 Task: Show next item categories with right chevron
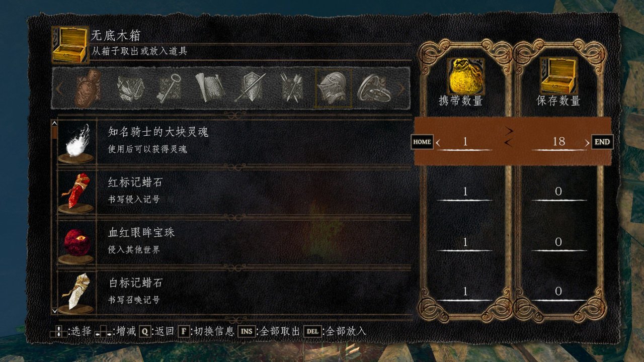click(401, 89)
